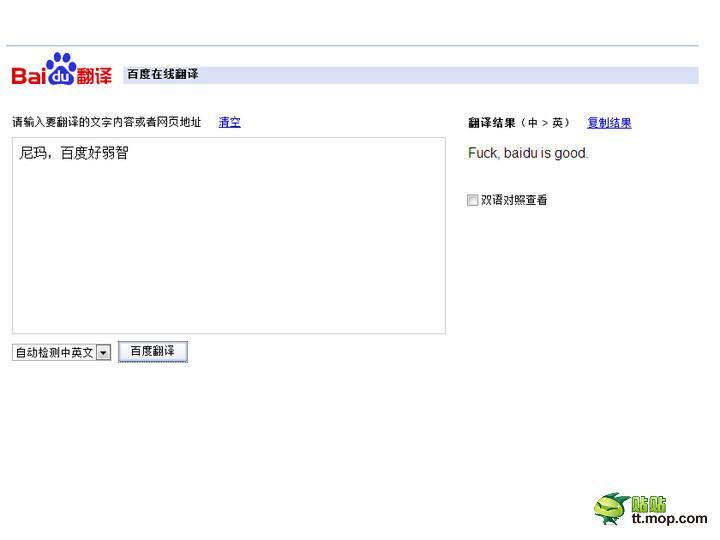Select the 自动检测中英文 combo box
This screenshot has height=540, width=720.
click(54, 353)
